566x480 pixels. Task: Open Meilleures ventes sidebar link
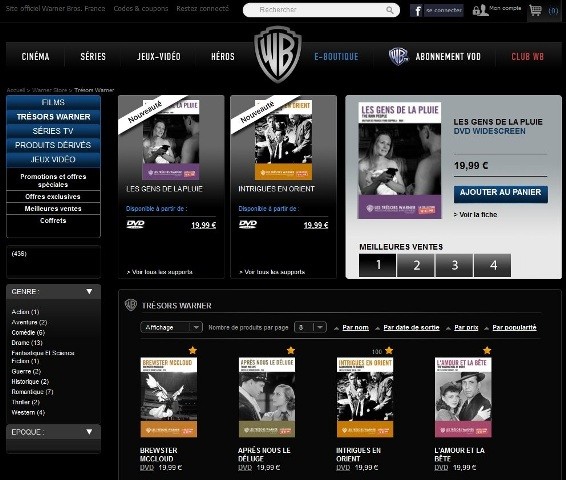click(x=53, y=209)
